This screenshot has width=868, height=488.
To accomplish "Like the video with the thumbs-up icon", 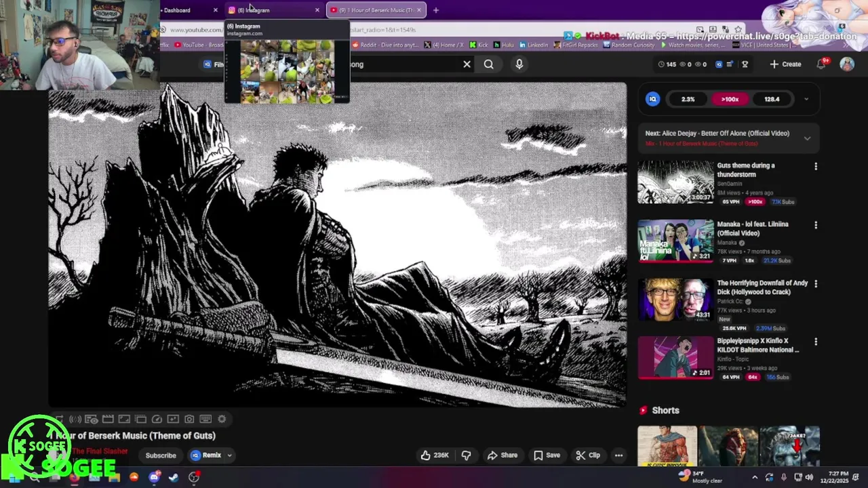I will click(x=435, y=455).
